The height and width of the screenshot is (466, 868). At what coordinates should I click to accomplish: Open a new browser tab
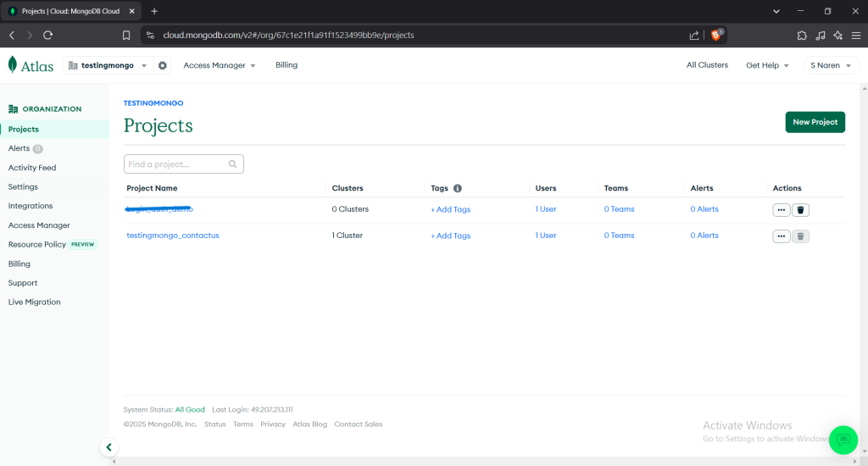click(x=154, y=11)
